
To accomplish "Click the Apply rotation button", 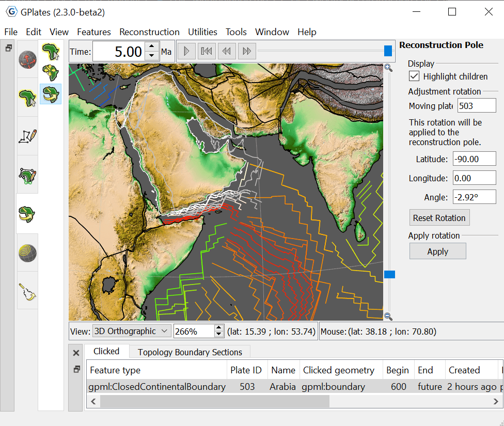I will click(x=437, y=251).
